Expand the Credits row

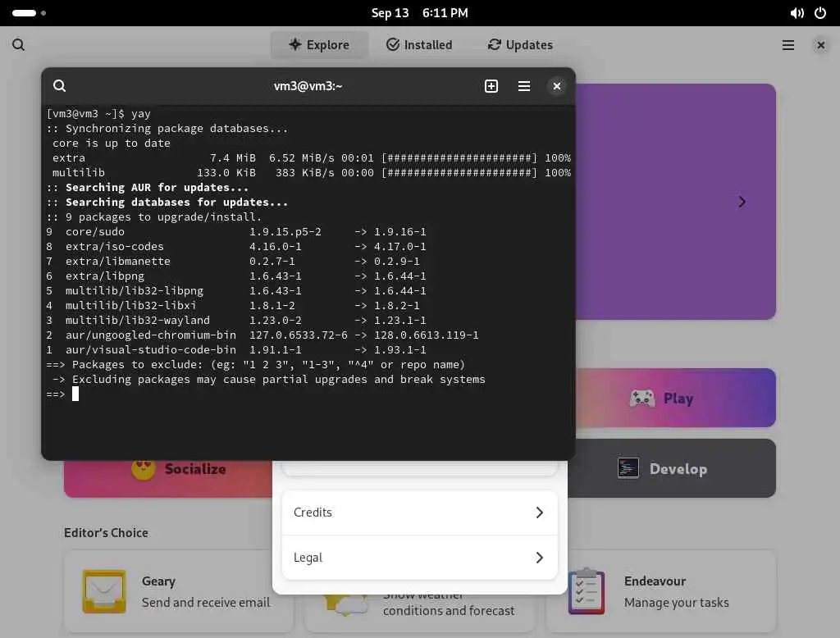419,513
